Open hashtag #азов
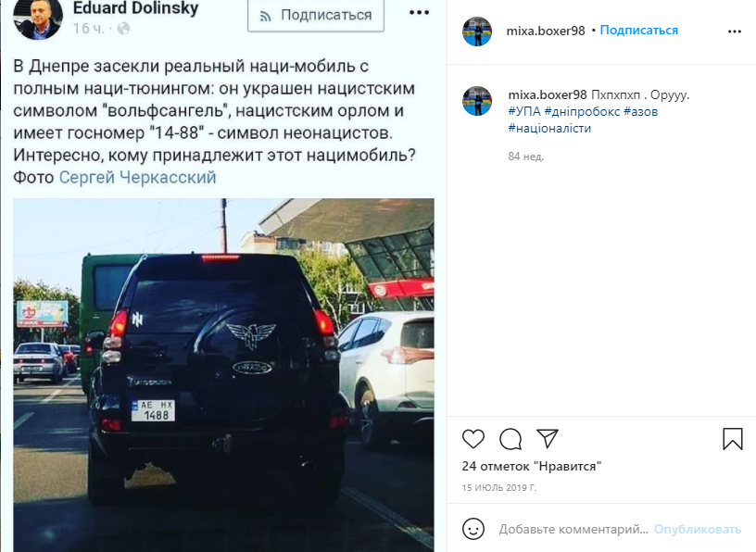The width and height of the screenshot is (756, 552). [641, 111]
